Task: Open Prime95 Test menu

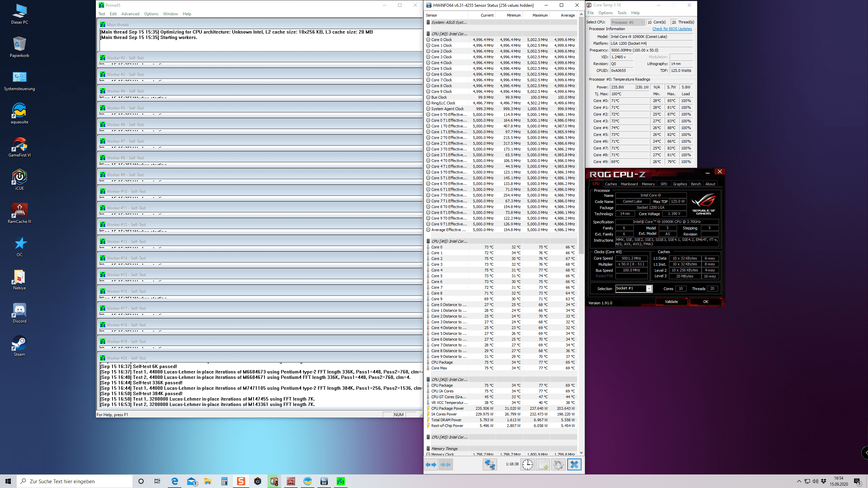Action: tap(102, 14)
